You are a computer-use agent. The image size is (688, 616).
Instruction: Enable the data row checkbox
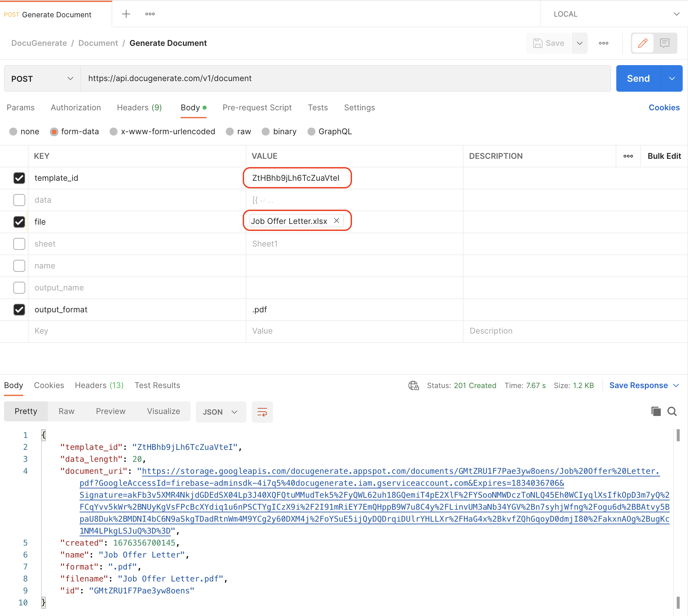coord(19,200)
